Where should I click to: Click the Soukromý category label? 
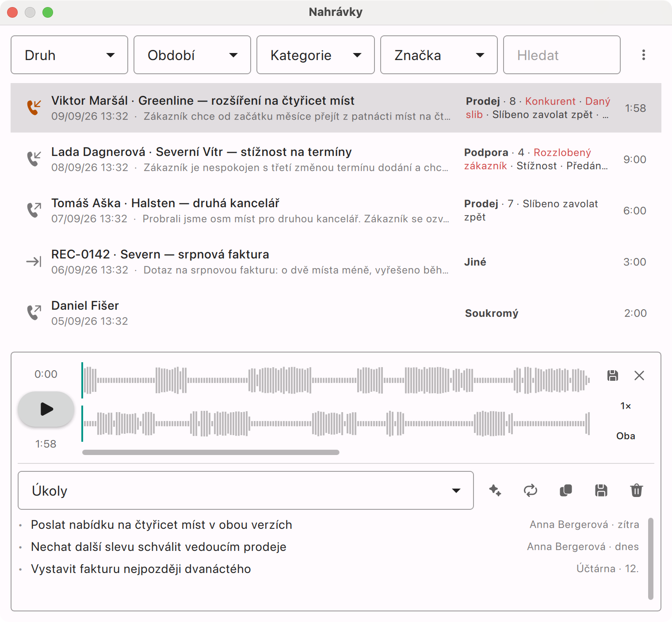(492, 313)
